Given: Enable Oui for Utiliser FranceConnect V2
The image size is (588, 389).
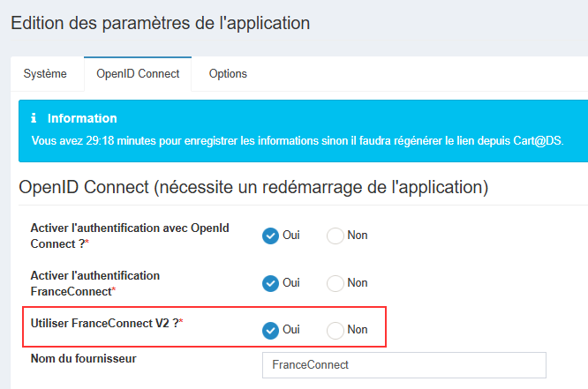Looking at the screenshot, I should [271, 330].
